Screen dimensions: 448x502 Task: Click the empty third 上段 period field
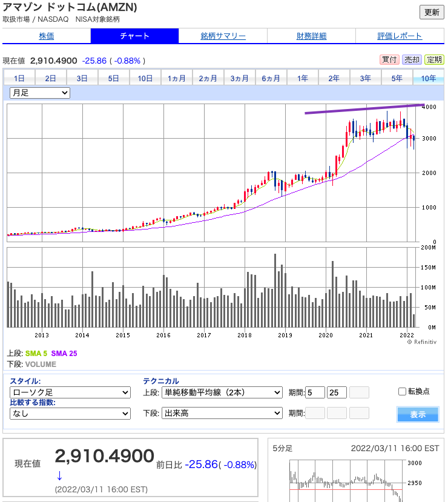click(359, 392)
